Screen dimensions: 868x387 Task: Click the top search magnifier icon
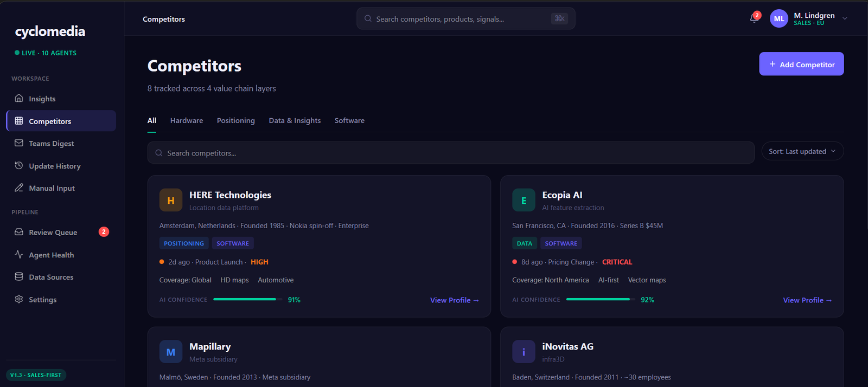click(368, 18)
